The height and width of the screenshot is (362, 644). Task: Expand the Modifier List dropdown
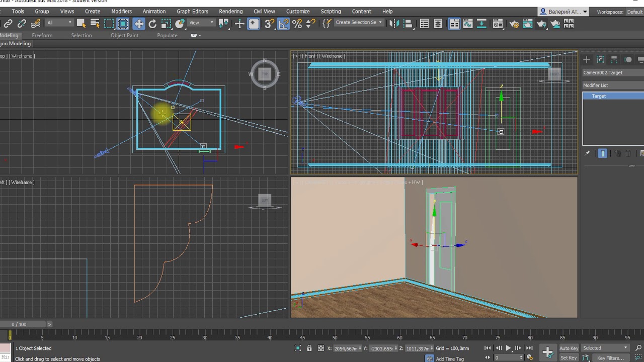(613, 85)
